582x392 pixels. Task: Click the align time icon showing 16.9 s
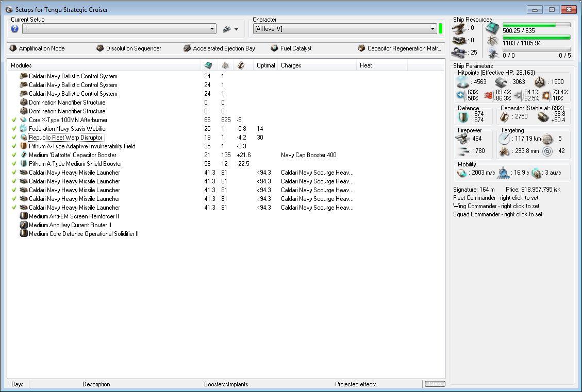pos(503,173)
